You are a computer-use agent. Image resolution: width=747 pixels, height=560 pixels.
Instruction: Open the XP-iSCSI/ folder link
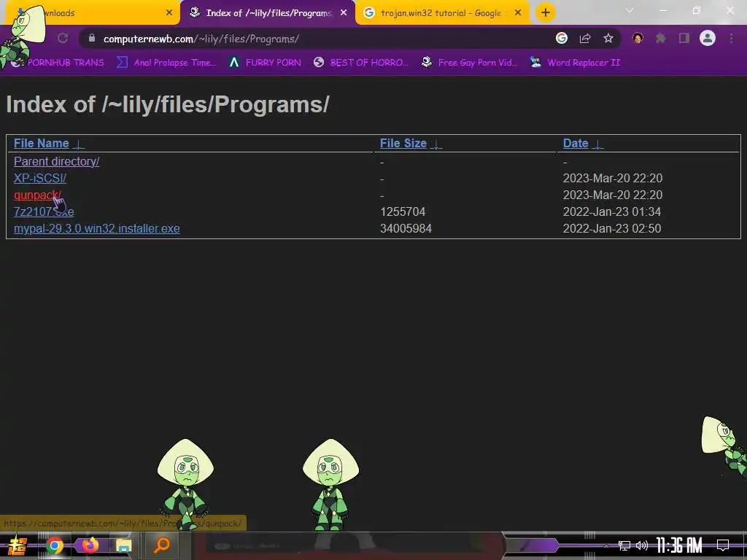point(40,178)
